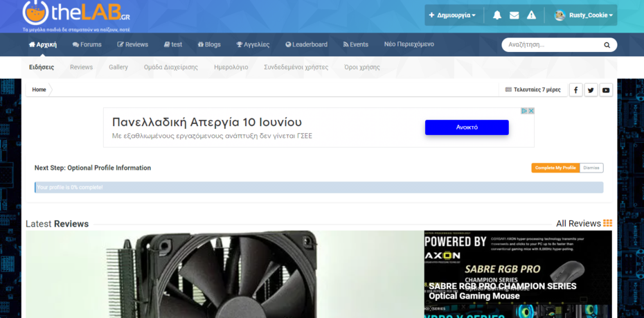Click the search magnifier icon
This screenshot has width=644, height=318.
(x=607, y=45)
